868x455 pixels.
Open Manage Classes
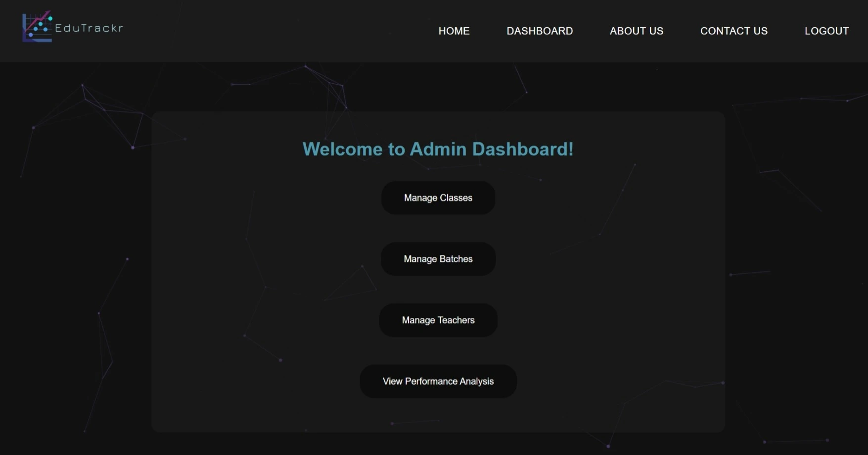tap(438, 198)
